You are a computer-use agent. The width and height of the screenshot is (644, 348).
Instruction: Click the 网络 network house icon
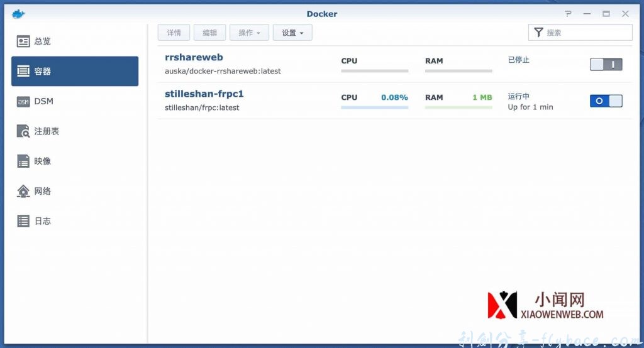point(23,191)
